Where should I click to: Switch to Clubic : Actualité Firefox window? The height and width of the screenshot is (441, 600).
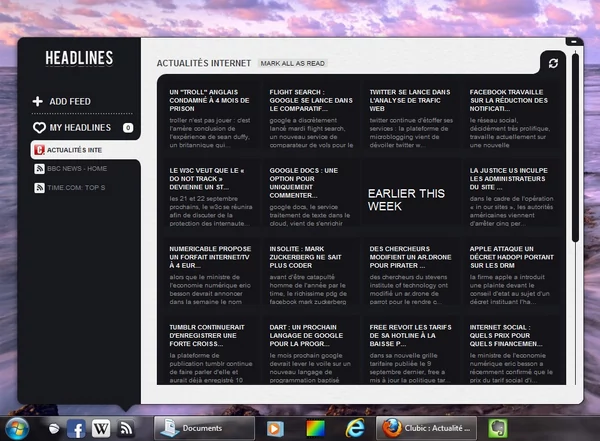426,428
